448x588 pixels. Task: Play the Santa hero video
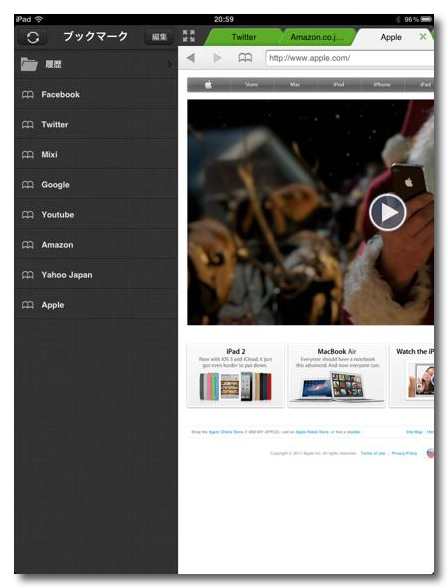coord(388,212)
